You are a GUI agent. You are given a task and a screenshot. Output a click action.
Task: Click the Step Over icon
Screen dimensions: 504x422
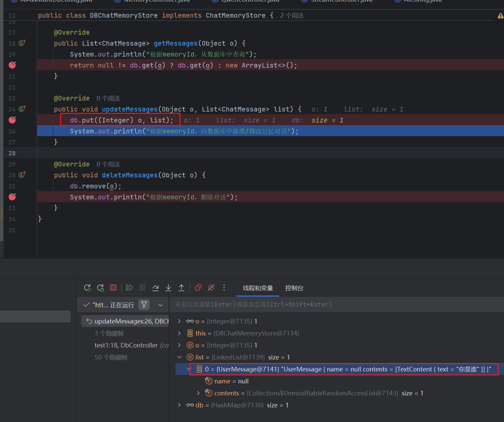[155, 288]
